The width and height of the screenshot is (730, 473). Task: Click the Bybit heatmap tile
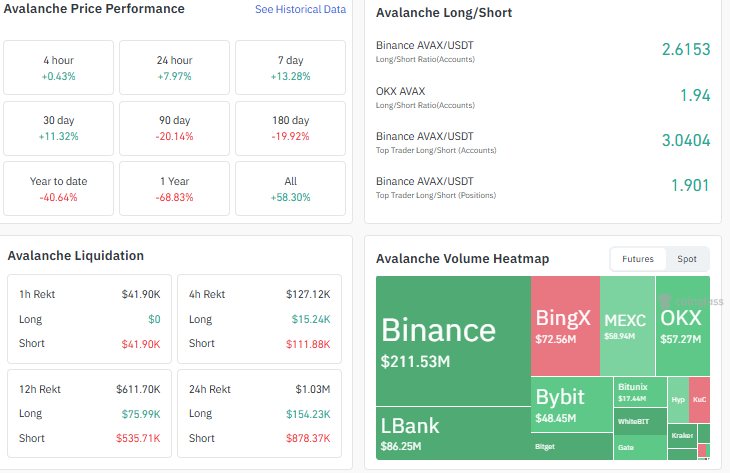tap(572, 404)
